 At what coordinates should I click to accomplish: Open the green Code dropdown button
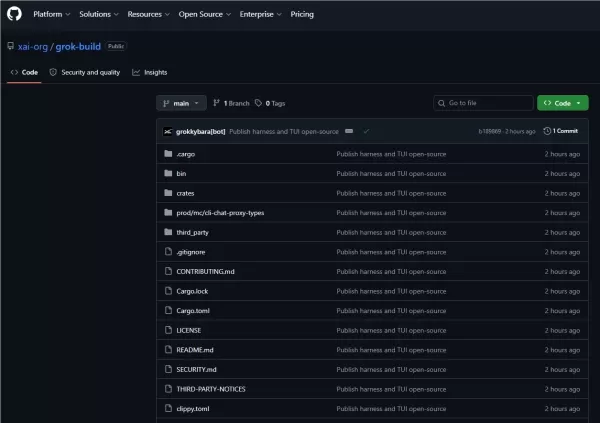click(x=562, y=103)
